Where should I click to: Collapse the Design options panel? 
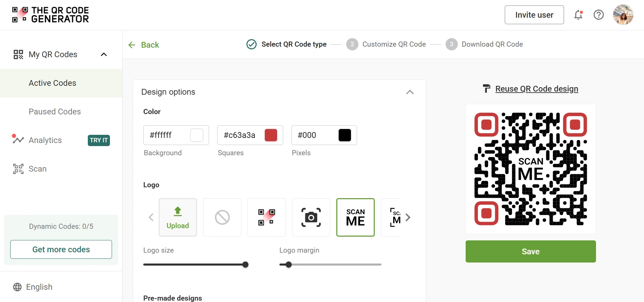pyautogui.click(x=410, y=92)
